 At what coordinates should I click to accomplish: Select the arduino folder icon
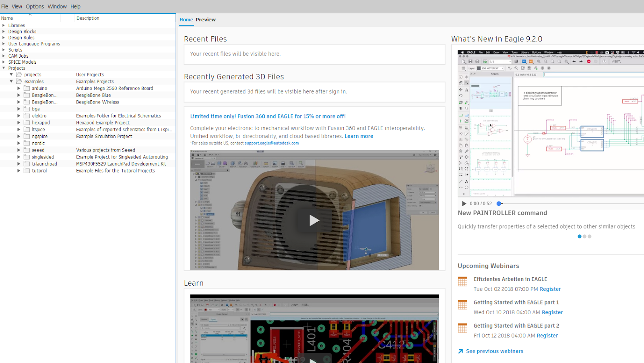tap(27, 88)
